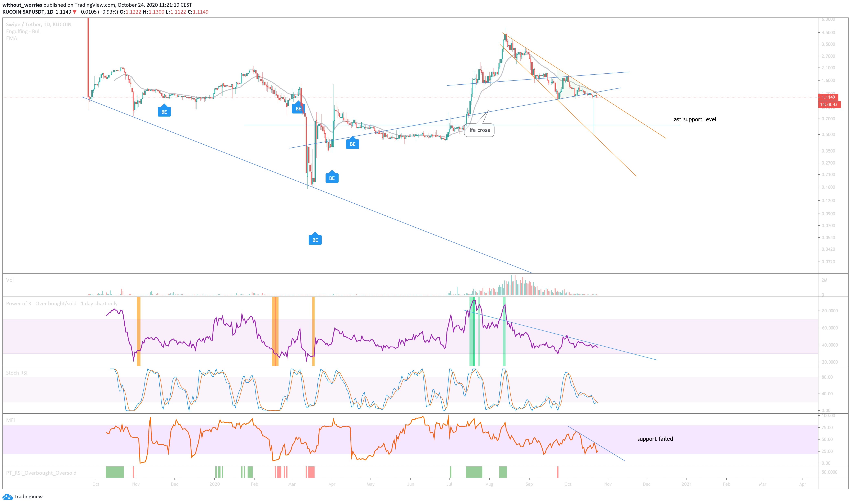Select the 'last support level' text label
Screen dimensions: 851x504
click(694, 119)
